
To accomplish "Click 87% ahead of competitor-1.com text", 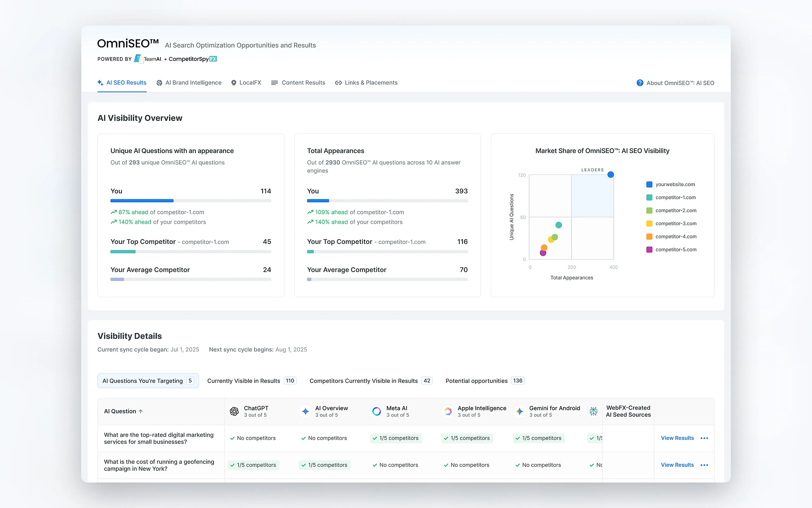I will coord(157,212).
